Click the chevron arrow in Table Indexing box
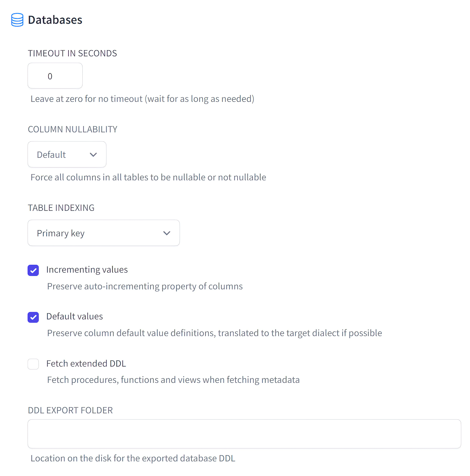 [167, 233]
